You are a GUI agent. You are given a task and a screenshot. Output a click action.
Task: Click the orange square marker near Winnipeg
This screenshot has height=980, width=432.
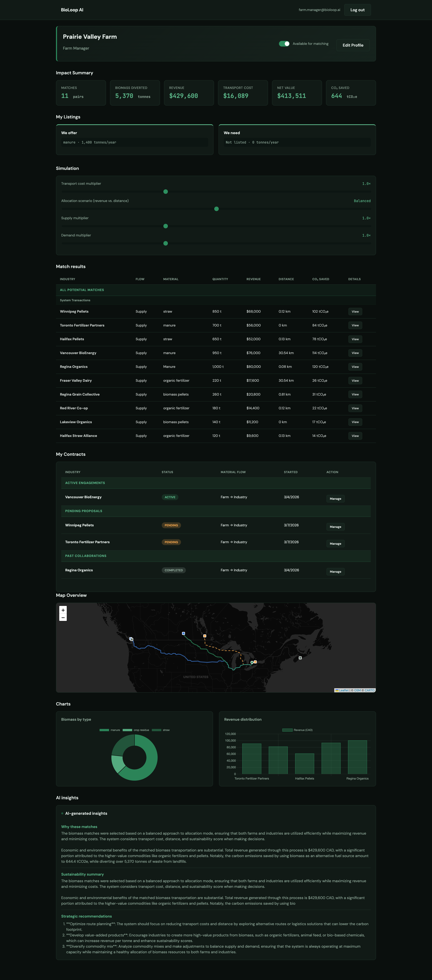pos(205,636)
